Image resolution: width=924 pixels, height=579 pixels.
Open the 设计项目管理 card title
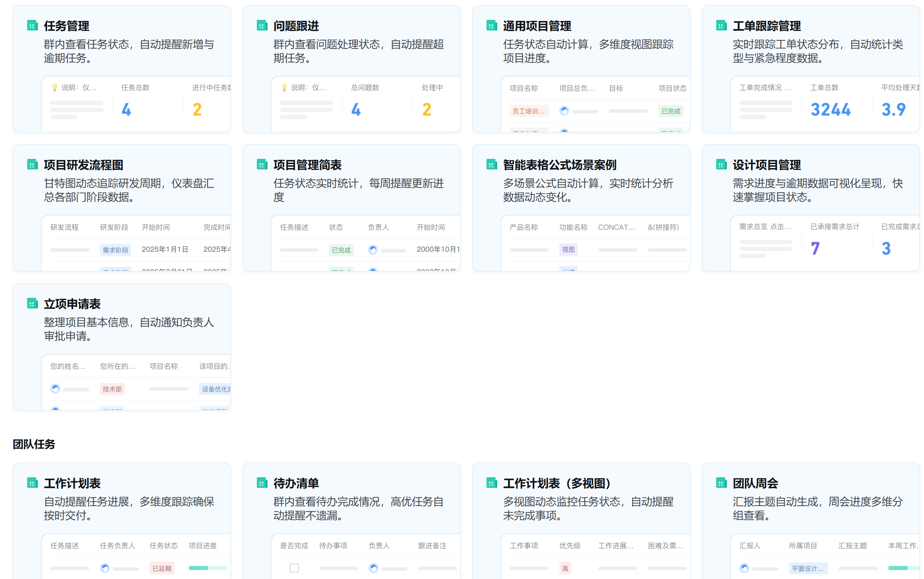coord(767,165)
